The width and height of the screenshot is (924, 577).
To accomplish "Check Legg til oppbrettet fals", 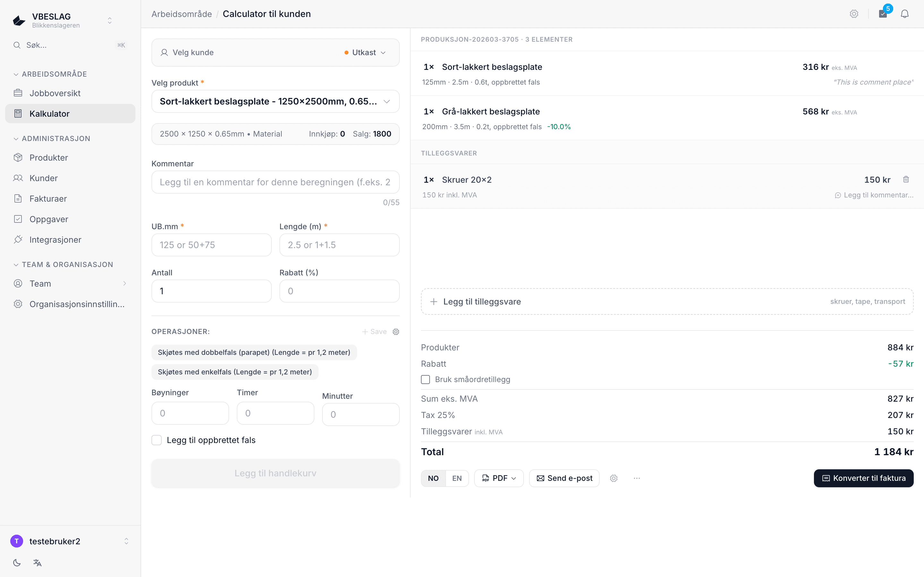I will click(x=157, y=440).
